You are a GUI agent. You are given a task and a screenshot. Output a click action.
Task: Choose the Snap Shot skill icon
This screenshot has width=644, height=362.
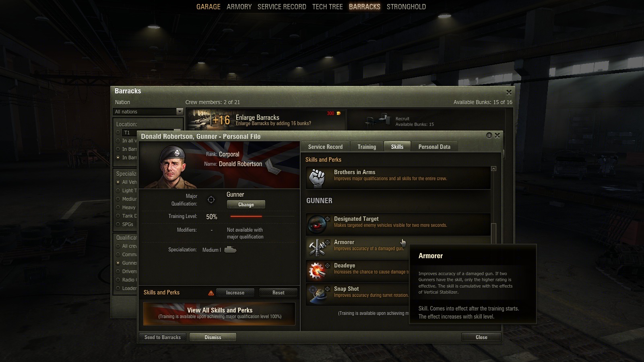click(x=318, y=294)
